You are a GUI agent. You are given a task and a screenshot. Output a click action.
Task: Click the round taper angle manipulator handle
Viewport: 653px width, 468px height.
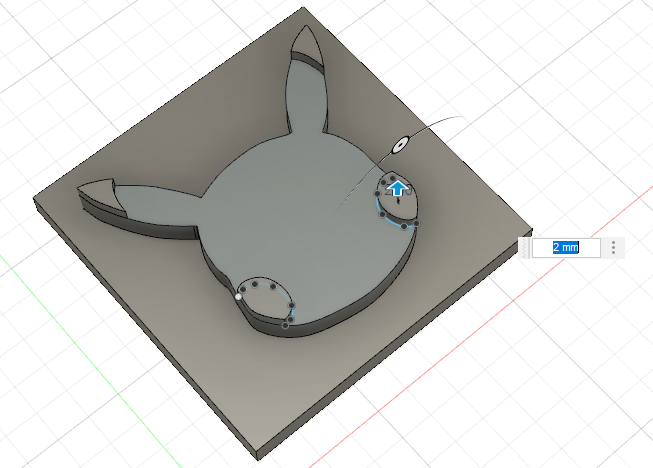400,145
